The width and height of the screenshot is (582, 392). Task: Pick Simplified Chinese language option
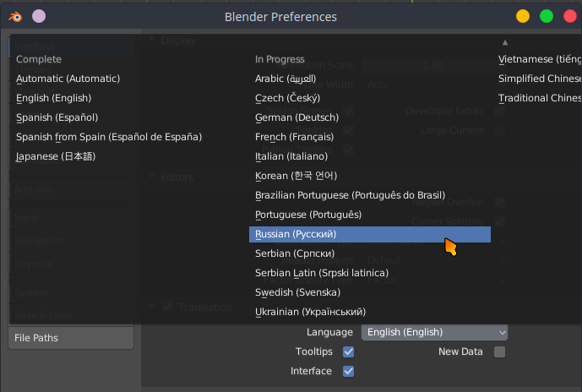pos(540,79)
